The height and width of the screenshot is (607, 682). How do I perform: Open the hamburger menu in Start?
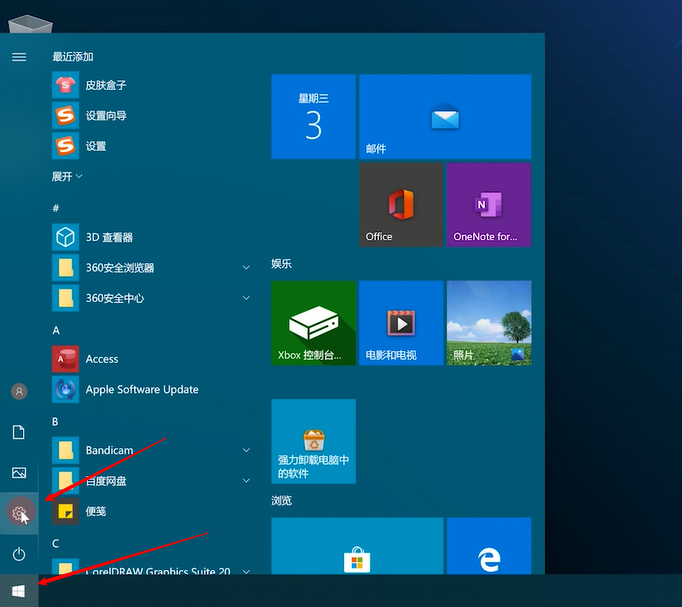click(19, 57)
